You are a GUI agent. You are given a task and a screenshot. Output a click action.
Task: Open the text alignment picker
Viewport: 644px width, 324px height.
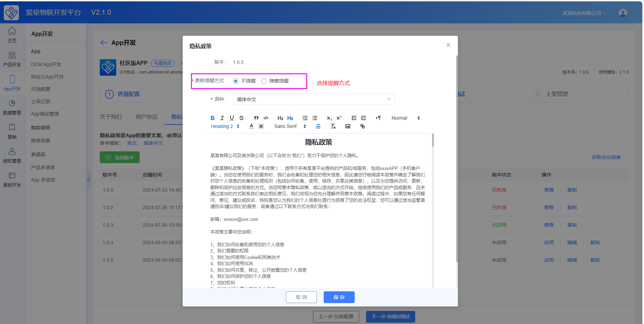coord(318,126)
